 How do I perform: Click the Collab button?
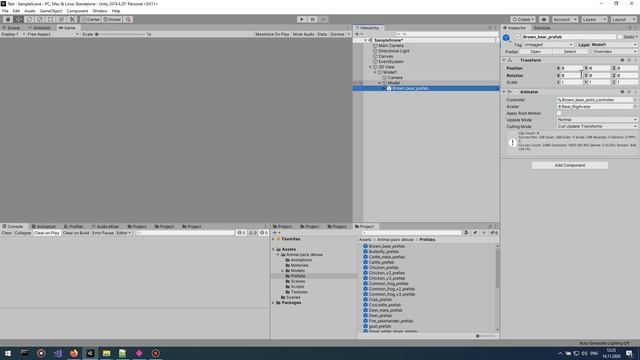click(523, 19)
